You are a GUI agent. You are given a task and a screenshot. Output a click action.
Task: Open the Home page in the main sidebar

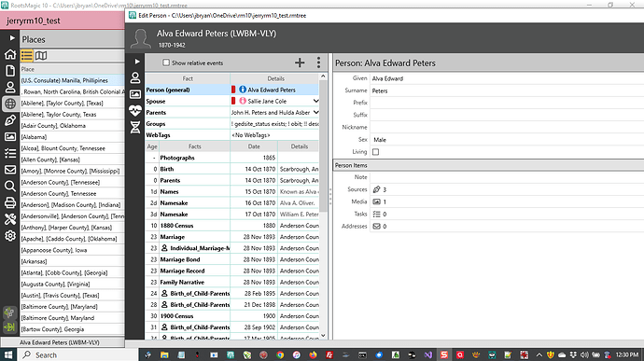pos(10,54)
